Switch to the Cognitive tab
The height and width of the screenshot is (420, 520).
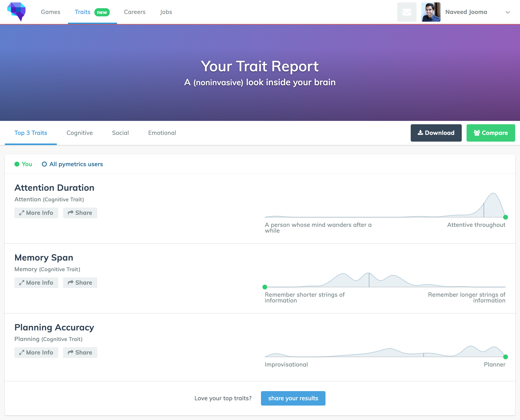[80, 133]
